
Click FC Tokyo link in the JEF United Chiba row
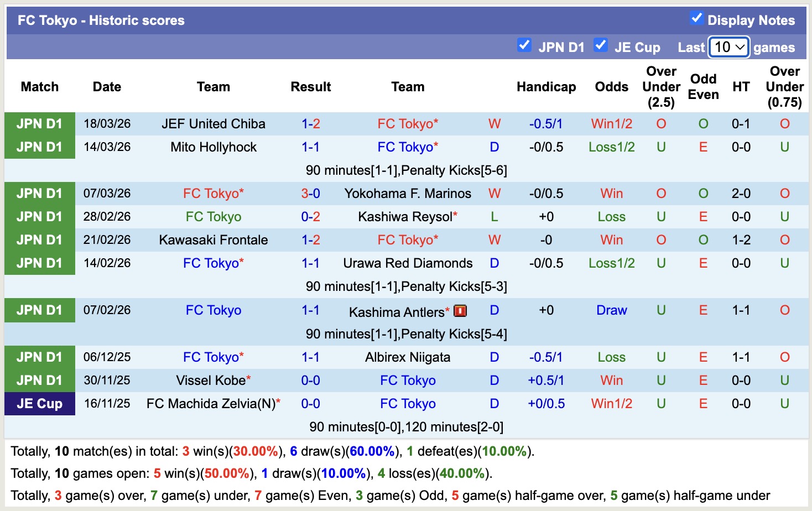(405, 124)
